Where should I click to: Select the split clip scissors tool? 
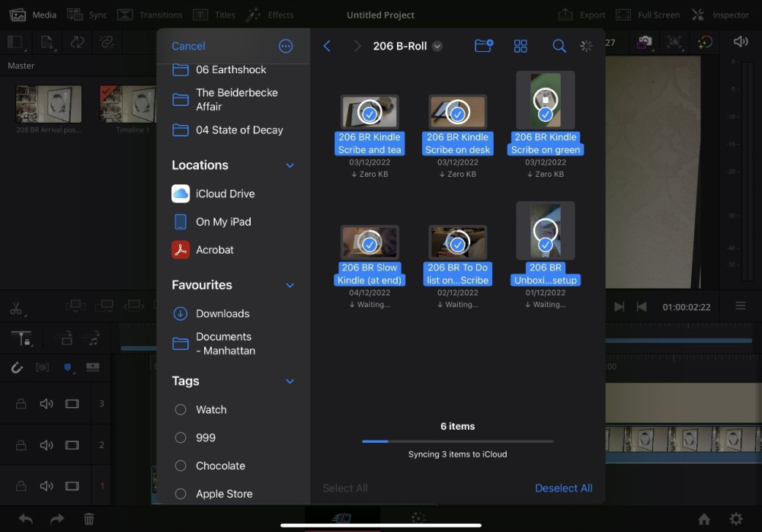[17, 307]
